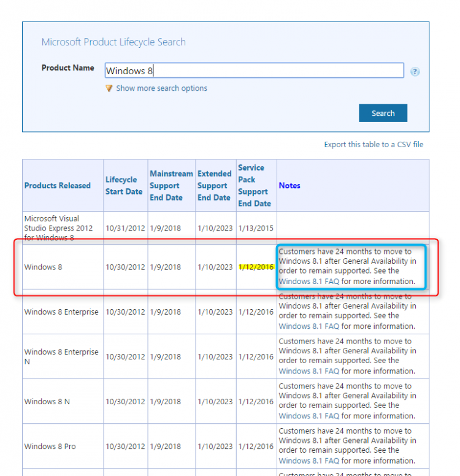Click the orange arrow beside Show more search options
This screenshot has width=460, height=476.
point(109,88)
